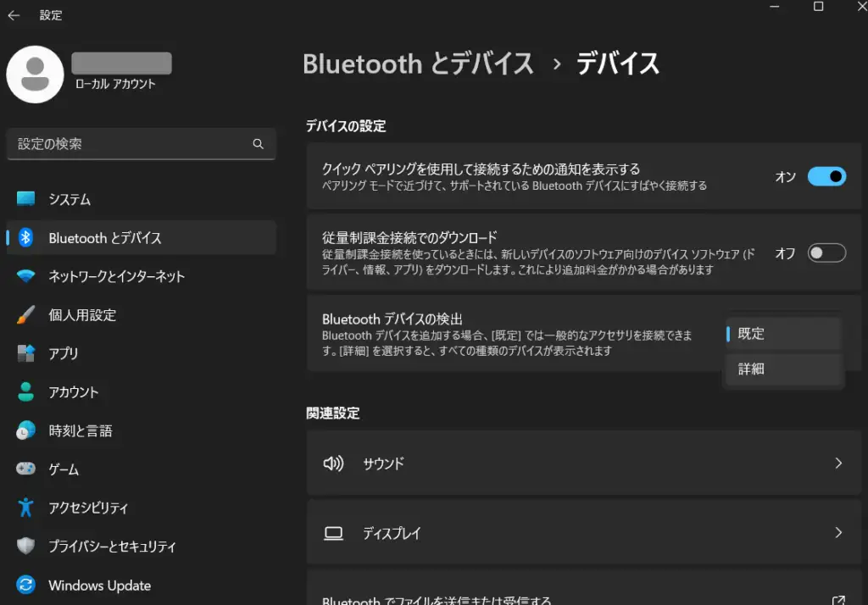
Task: Open ディスプレイ related settings chevron
Action: 838,533
